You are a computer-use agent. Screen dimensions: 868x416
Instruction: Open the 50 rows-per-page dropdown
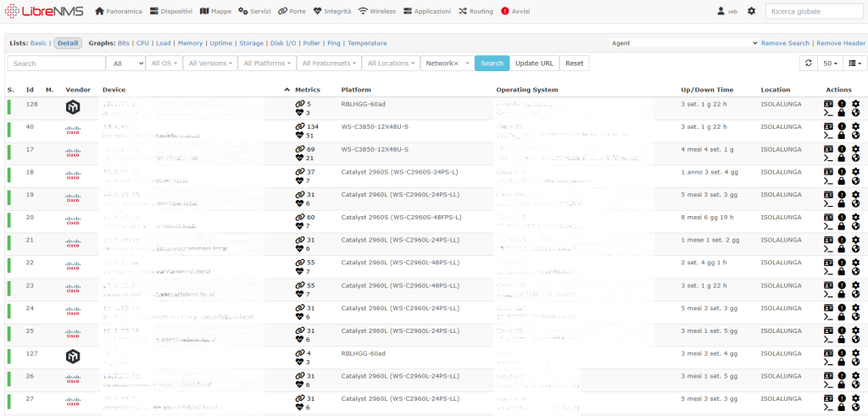(x=831, y=64)
